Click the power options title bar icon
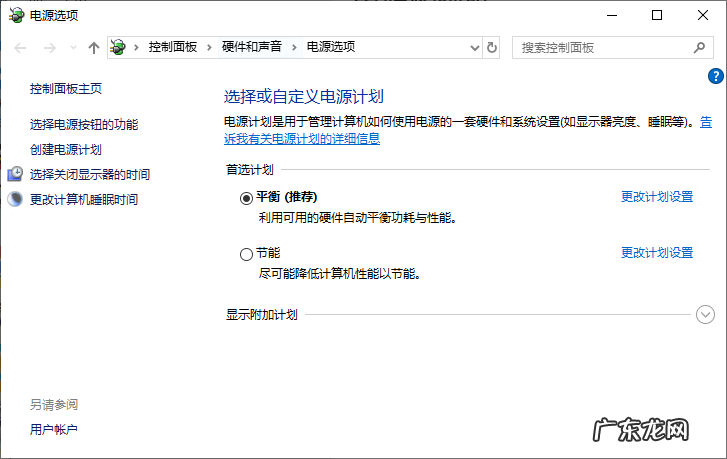 point(16,15)
